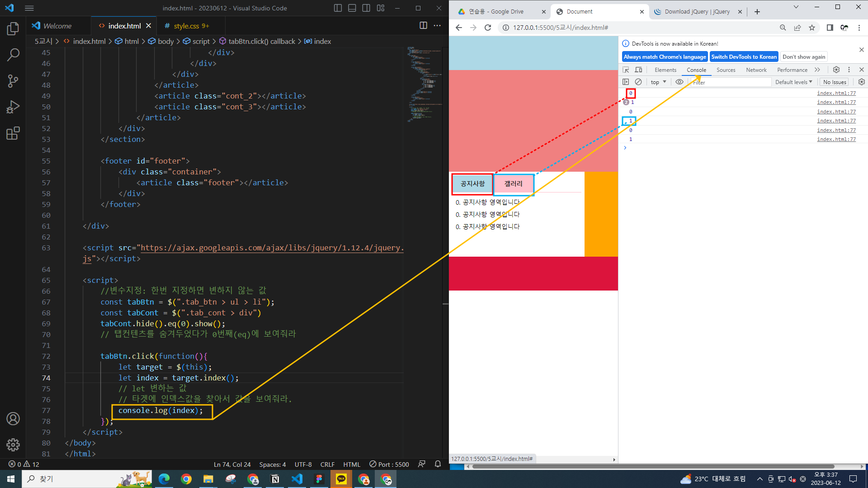
Task: Toggle the console sidebar panel
Action: pyautogui.click(x=626, y=82)
